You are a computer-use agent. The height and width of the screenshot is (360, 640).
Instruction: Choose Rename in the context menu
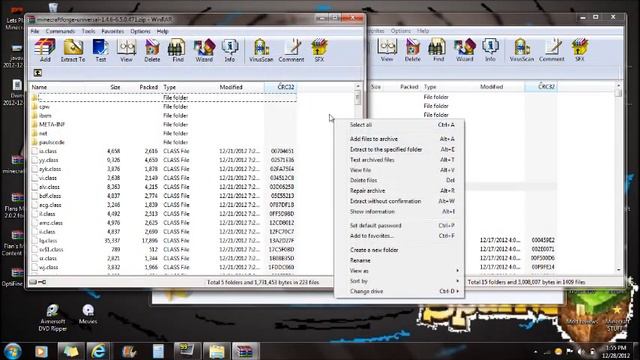pos(400,260)
